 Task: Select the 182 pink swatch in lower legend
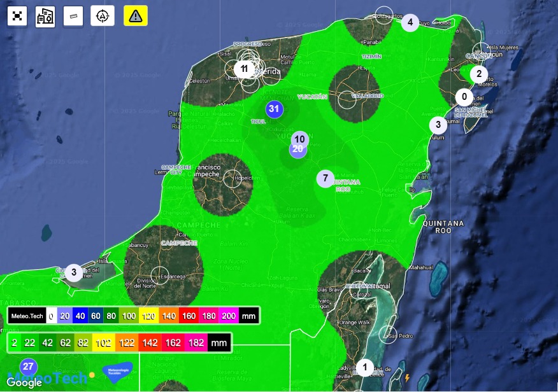(196, 343)
